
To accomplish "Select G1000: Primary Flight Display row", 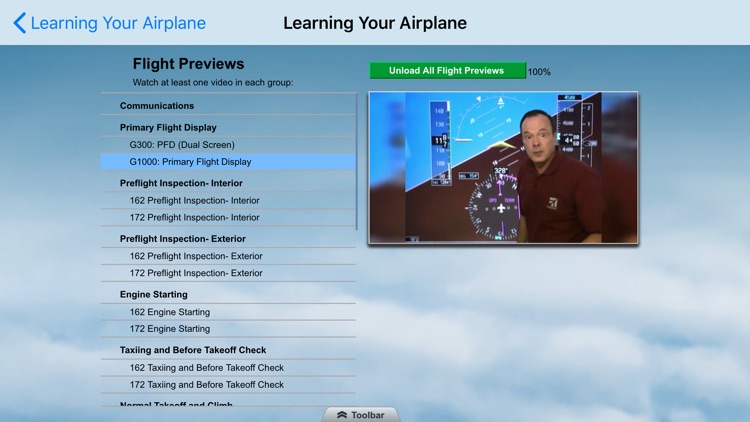I will pos(229,162).
